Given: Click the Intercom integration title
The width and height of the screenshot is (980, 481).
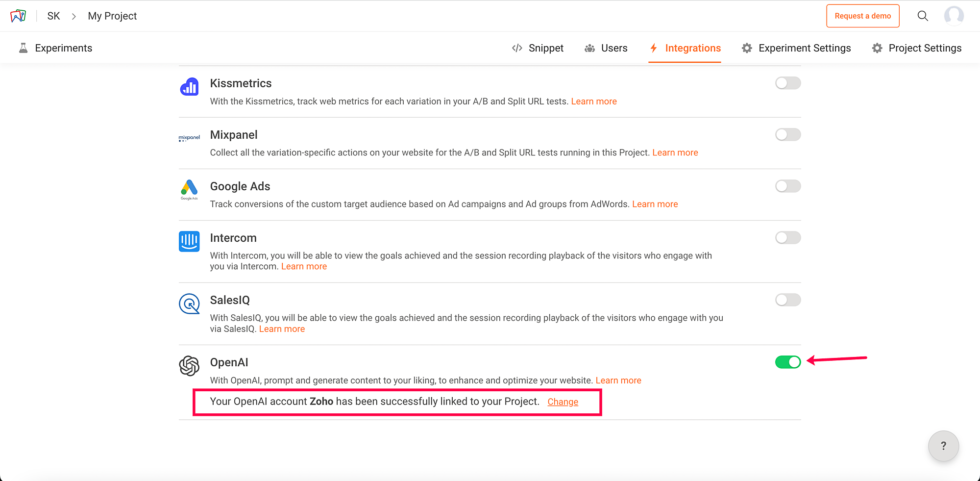Looking at the screenshot, I should (x=233, y=238).
